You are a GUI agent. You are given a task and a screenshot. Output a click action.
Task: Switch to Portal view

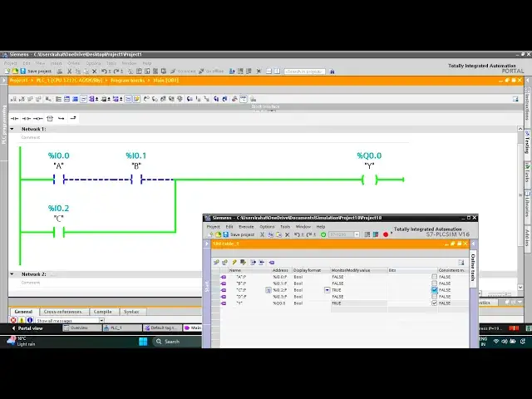(x=27, y=328)
